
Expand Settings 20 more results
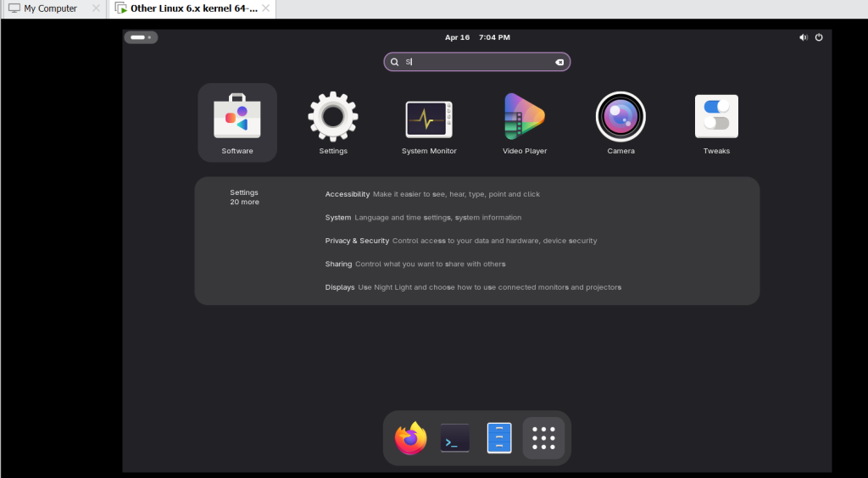pyautogui.click(x=244, y=197)
